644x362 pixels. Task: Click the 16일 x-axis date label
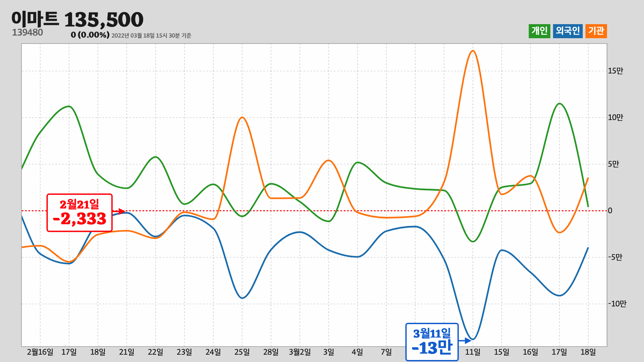[x=531, y=352]
